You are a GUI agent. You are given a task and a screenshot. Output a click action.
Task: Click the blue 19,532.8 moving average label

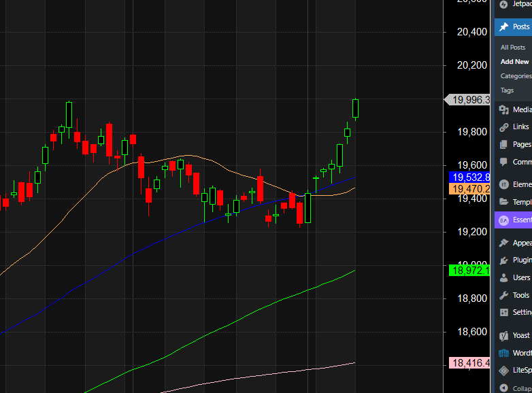469,177
